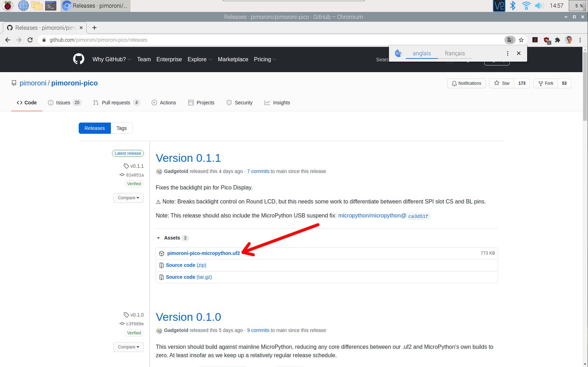
Task: Go back in browser history
Action: point(8,40)
